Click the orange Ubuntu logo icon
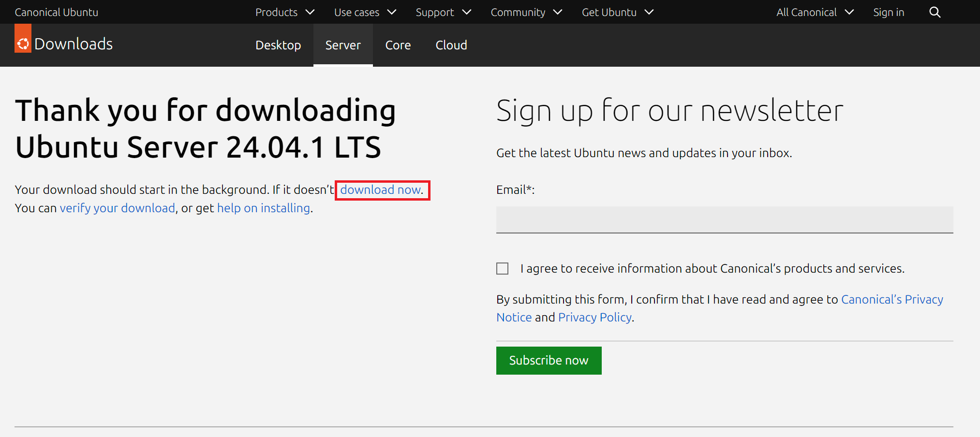 [23, 38]
